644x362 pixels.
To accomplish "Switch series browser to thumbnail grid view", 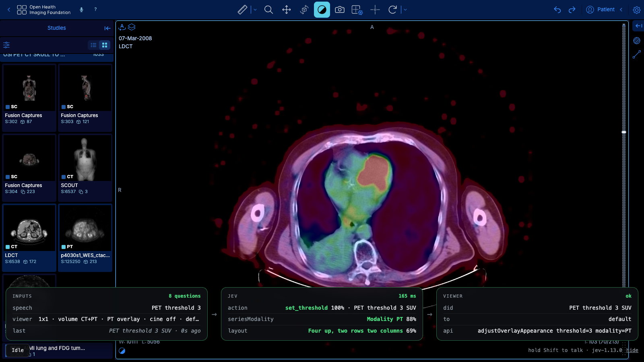I will pos(105,45).
